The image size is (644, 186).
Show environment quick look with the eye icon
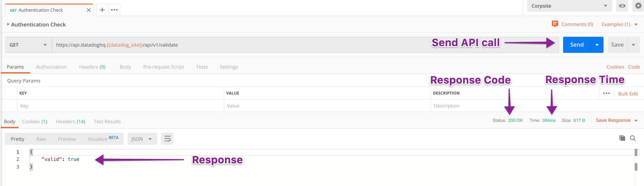(x=622, y=6)
